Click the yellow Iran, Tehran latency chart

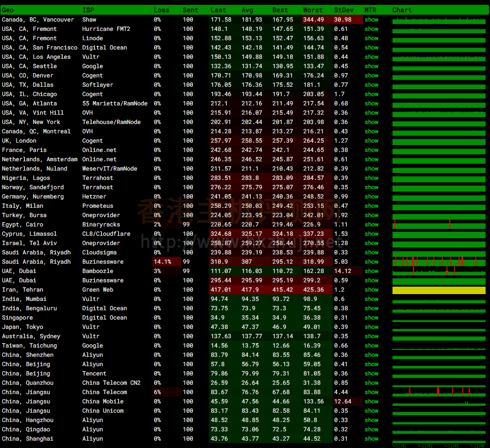click(439, 290)
